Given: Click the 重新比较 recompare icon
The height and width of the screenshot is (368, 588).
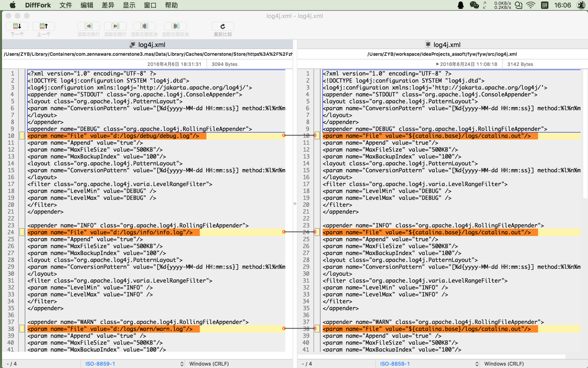Looking at the screenshot, I should 223,26.
